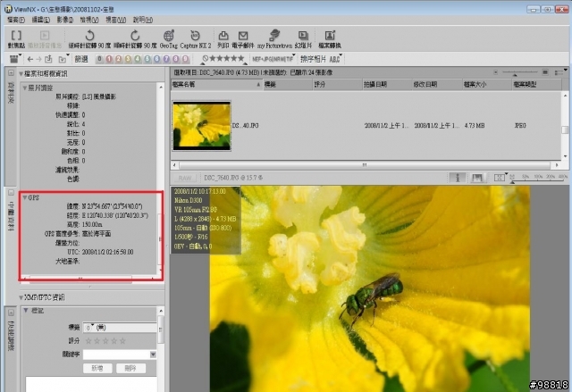572x392 pixels.
Task: Collapse the GPS section triangle
Action: [25, 197]
